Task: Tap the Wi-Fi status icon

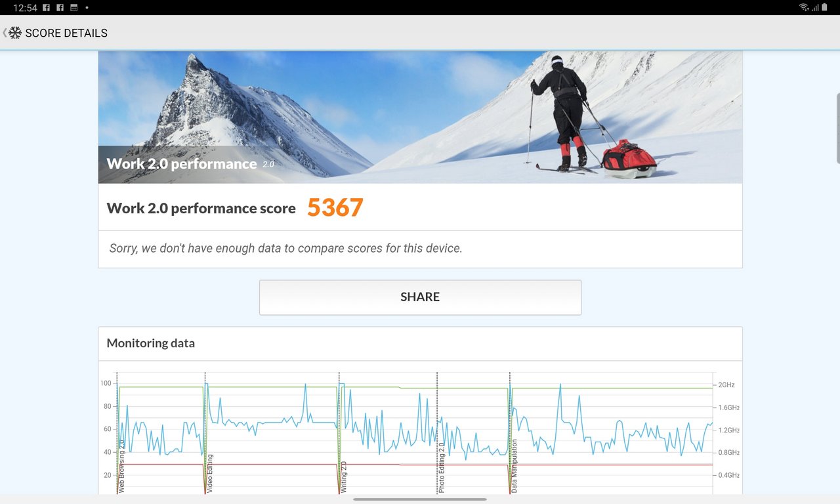Action: (x=803, y=8)
